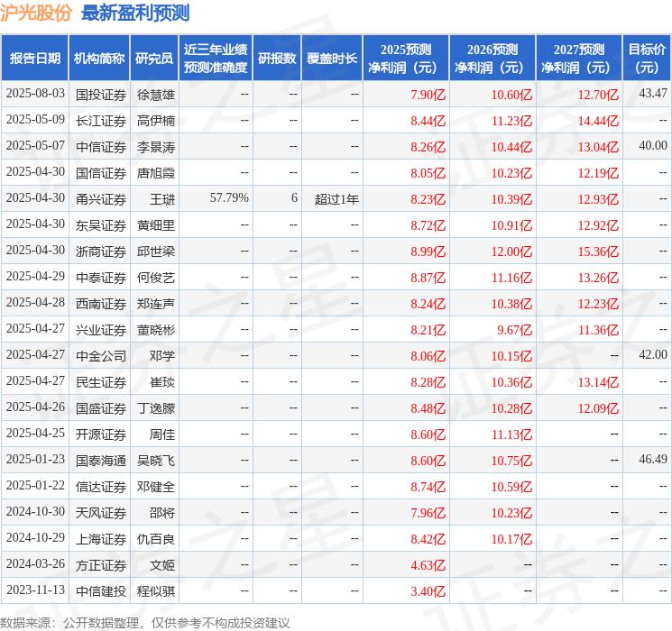Select 国盛证券 institution cell

coord(101,408)
